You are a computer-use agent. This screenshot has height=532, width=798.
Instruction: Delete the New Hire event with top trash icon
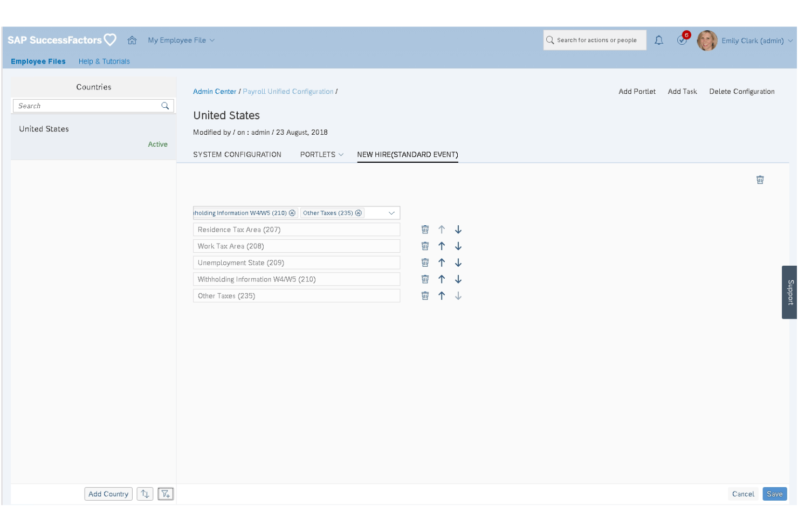pos(760,180)
